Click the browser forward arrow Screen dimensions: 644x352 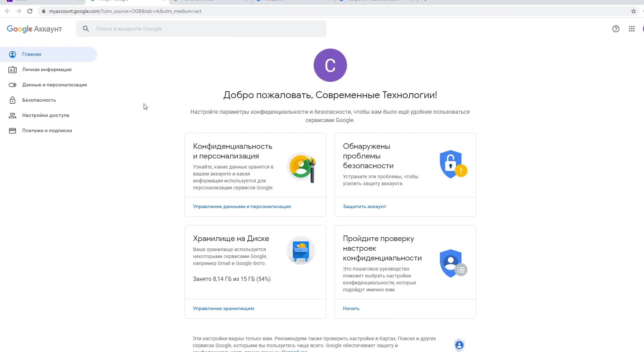click(19, 11)
